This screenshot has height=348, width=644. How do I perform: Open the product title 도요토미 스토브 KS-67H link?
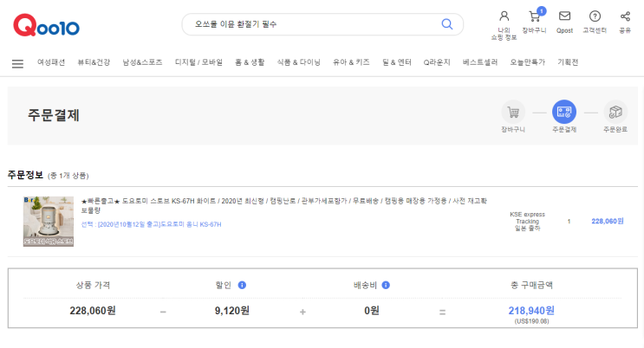(283, 206)
